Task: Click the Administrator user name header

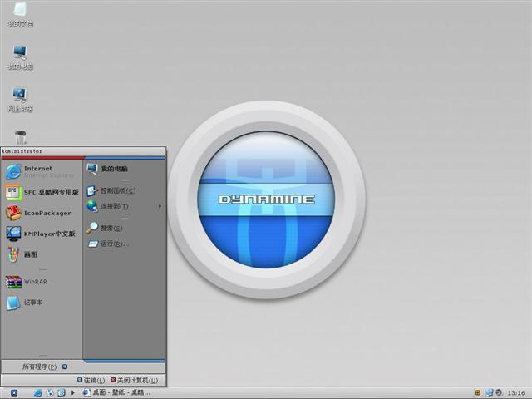Action: coord(22,151)
